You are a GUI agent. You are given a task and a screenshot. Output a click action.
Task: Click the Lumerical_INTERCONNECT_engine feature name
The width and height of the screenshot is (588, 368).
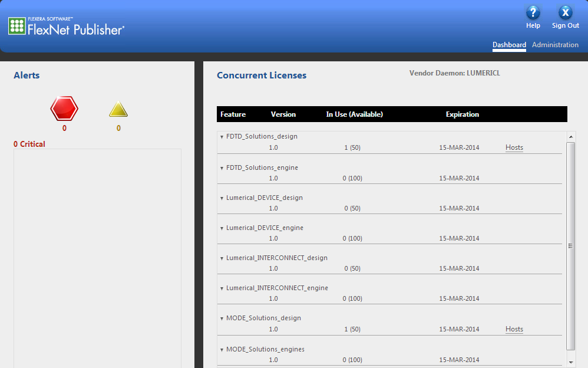[x=277, y=288]
